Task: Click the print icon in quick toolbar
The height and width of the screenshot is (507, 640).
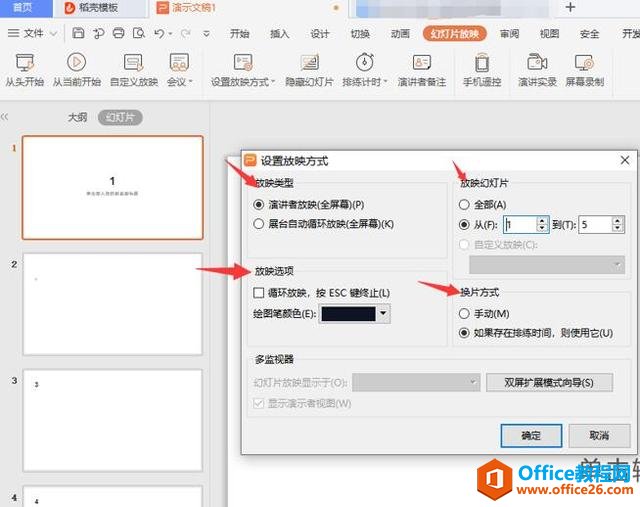Action: coord(118,33)
